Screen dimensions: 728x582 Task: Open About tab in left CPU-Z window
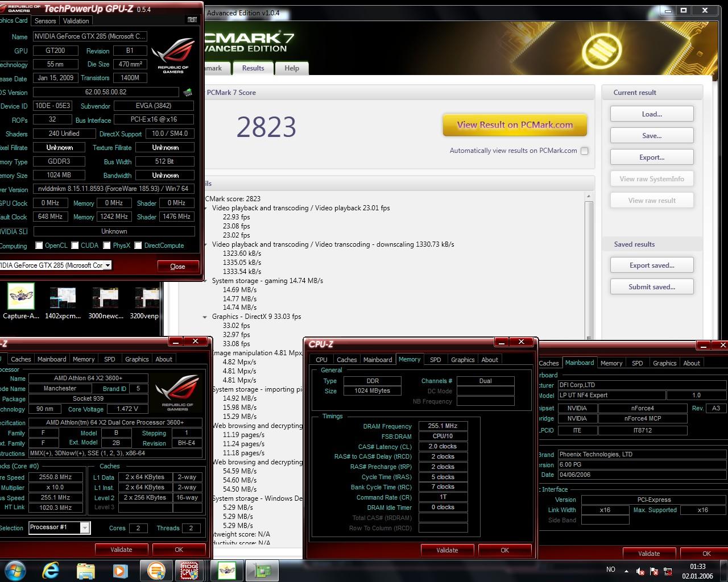[164, 359]
